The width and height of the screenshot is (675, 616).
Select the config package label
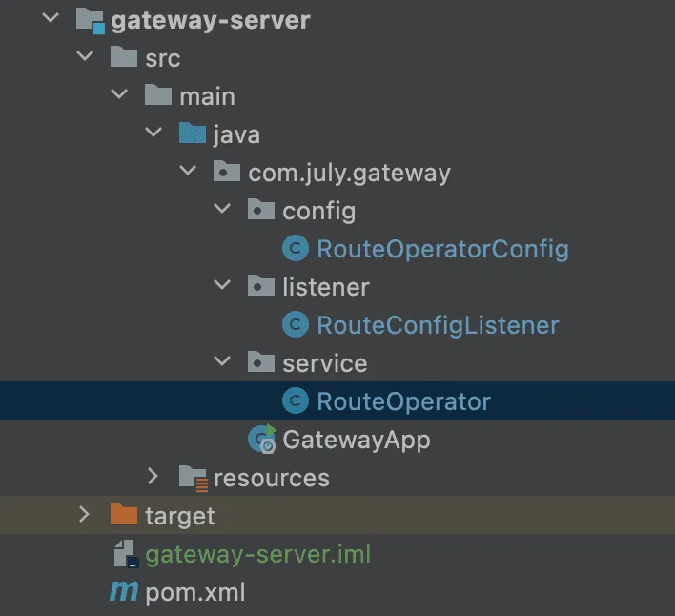[318, 211]
